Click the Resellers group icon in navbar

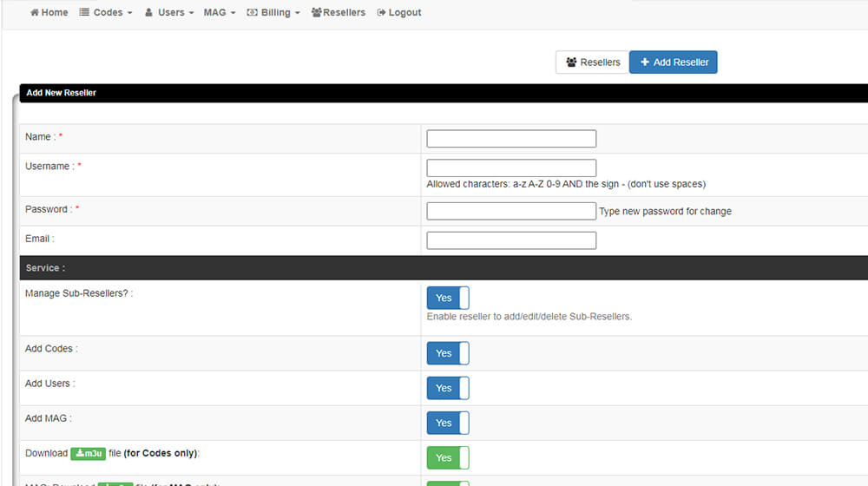click(316, 13)
